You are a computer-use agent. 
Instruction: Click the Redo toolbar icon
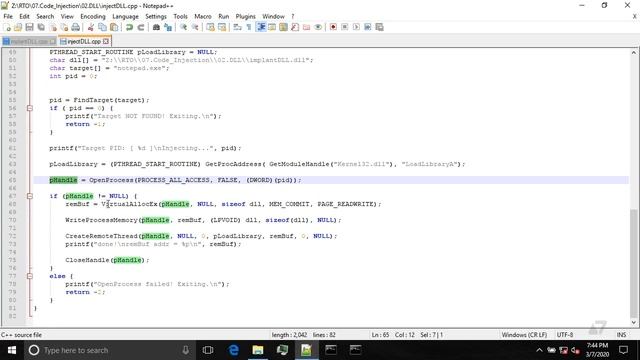(141, 27)
